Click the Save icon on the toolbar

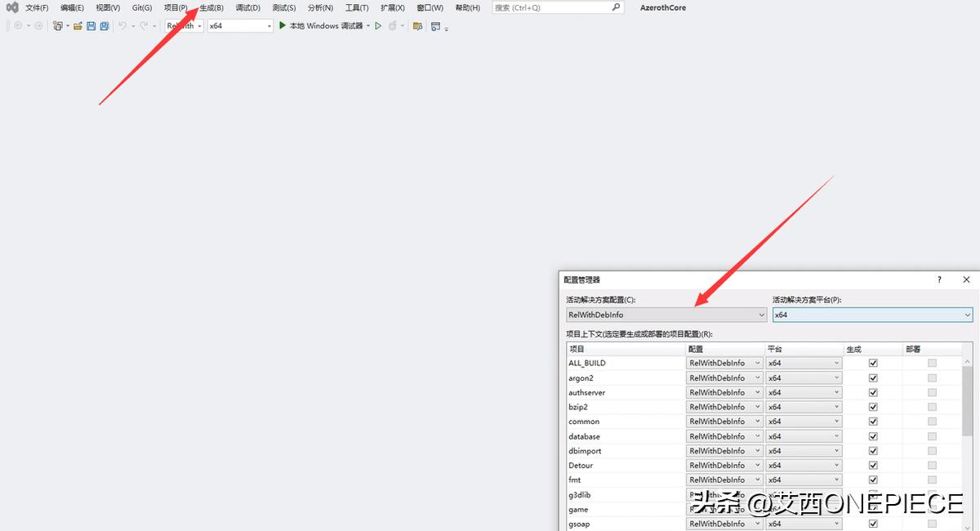pyautogui.click(x=91, y=25)
